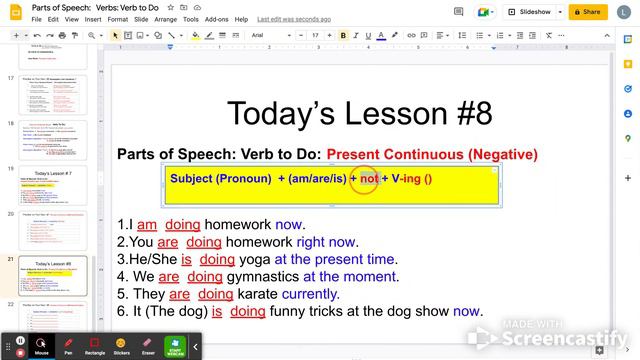Pause the Screencastify recording

20,340
